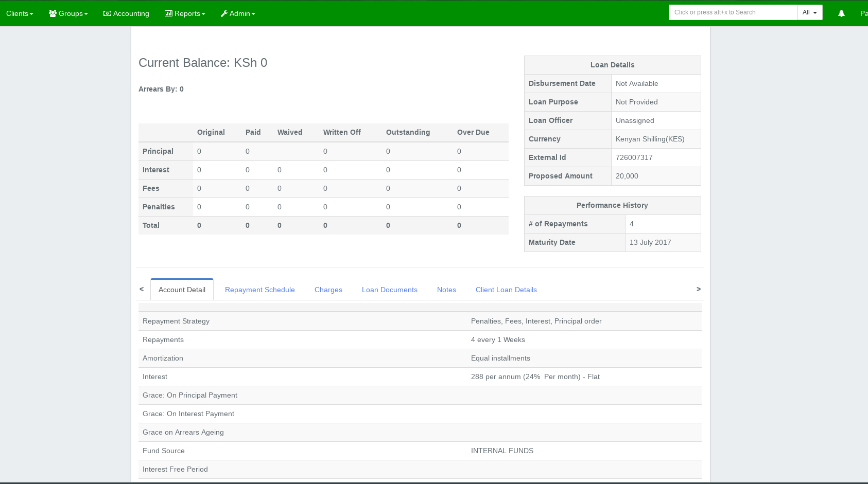Click the Reports chart icon
The width and height of the screenshot is (868, 484).
pos(168,13)
